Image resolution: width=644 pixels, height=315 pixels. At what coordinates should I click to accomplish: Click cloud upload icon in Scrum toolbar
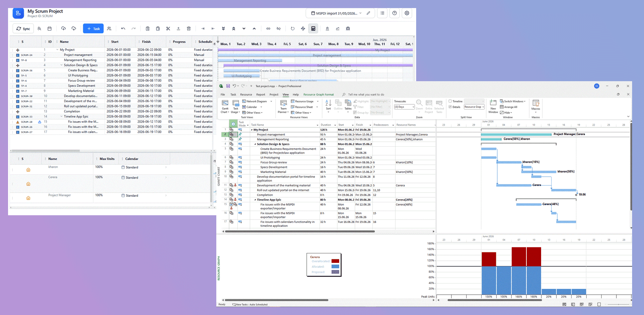(x=63, y=29)
